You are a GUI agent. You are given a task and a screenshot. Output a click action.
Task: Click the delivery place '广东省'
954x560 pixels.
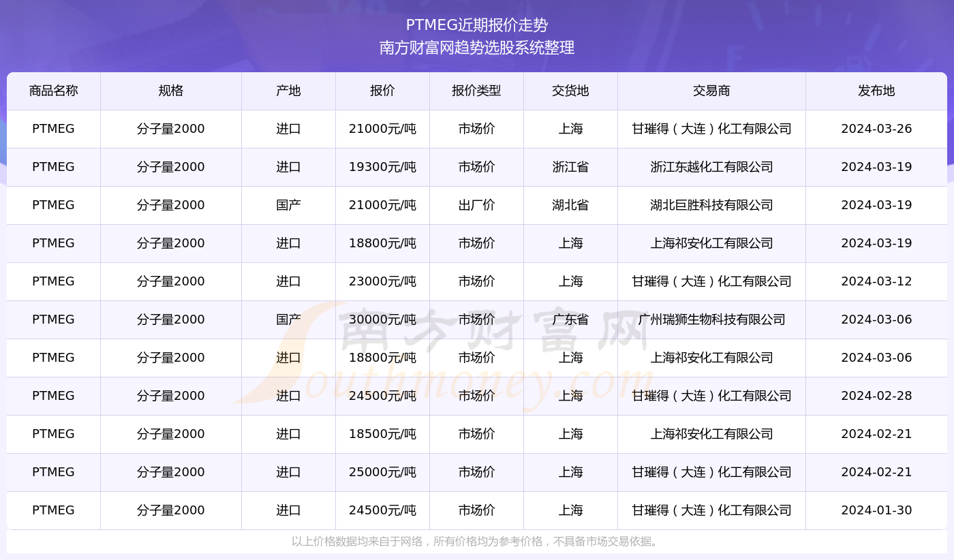[570, 320]
